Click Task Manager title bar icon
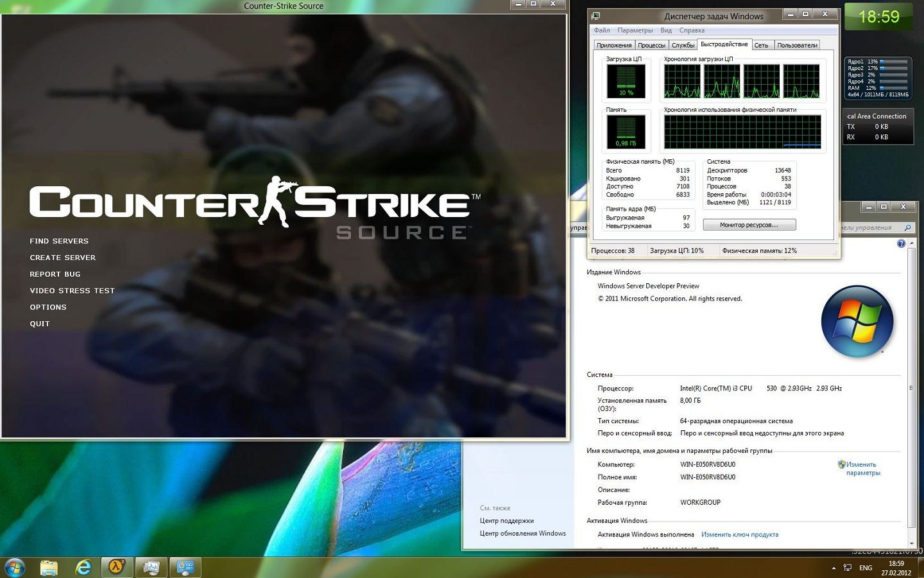 596,16
